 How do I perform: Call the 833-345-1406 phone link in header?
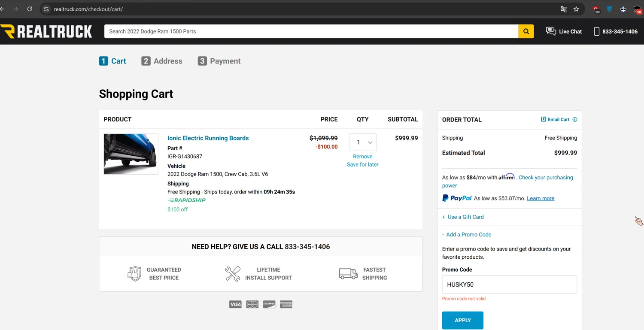tap(615, 31)
